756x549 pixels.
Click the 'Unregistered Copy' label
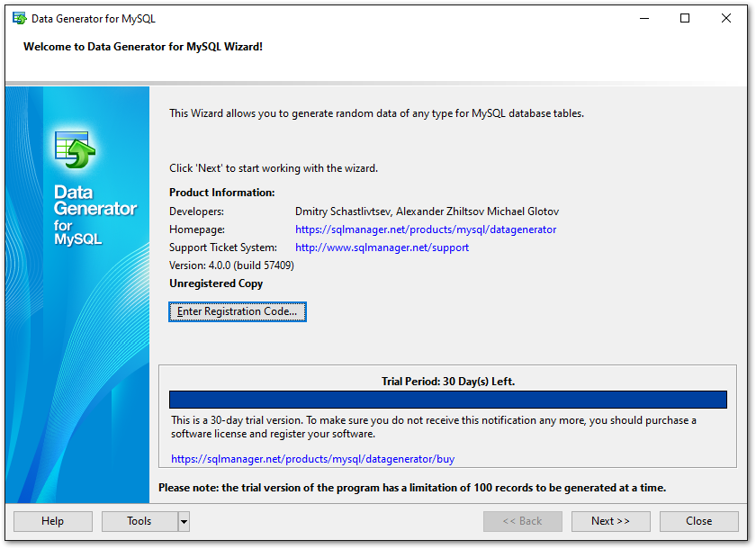tap(216, 283)
